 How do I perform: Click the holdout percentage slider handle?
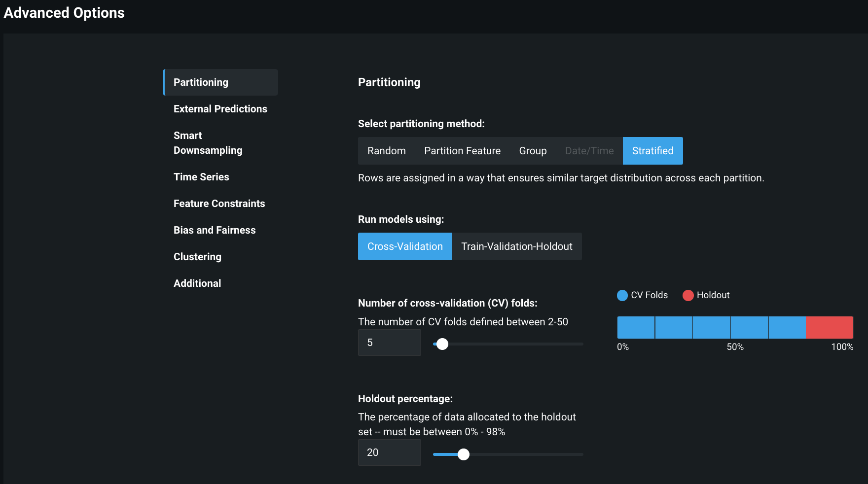(x=464, y=454)
